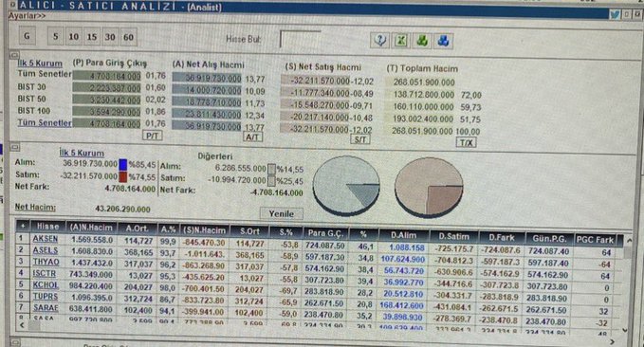Click the T/X button

(x=466, y=142)
